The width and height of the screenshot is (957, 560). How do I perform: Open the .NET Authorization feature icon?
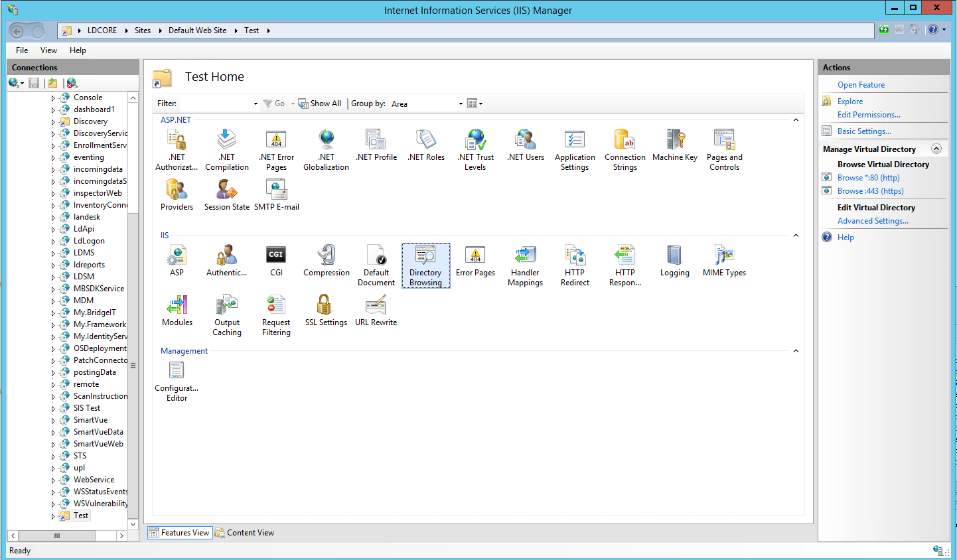click(177, 150)
